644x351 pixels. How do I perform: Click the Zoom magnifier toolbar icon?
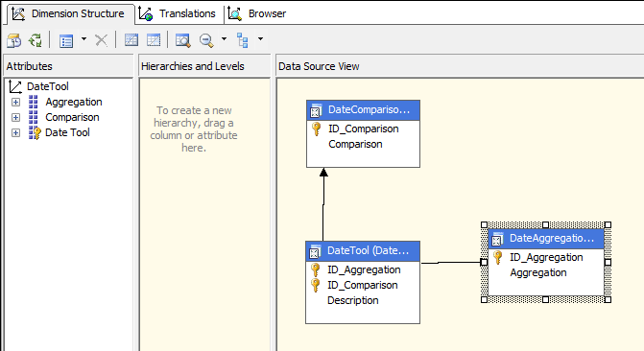pyautogui.click(x=206, y=40)
